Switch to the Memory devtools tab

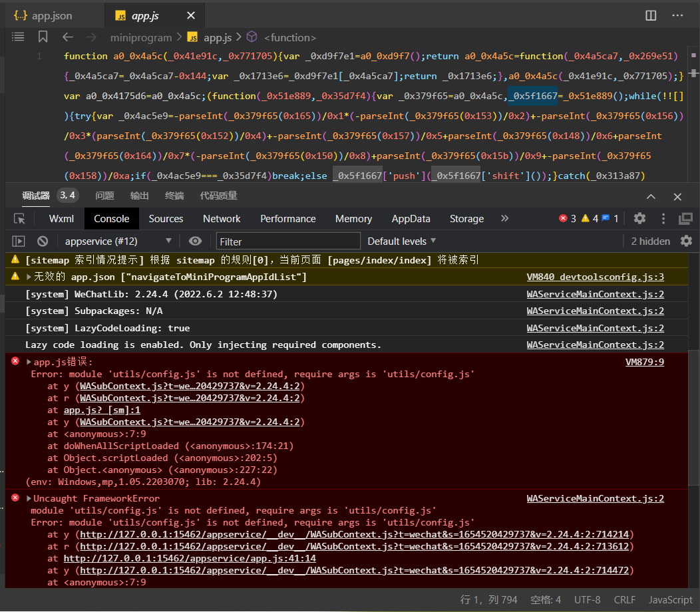(x=353, y=219)
